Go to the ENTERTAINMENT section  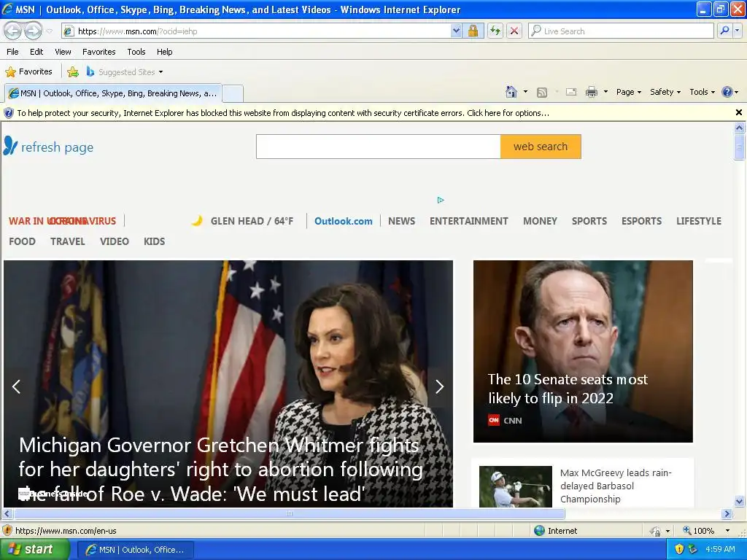469,221
